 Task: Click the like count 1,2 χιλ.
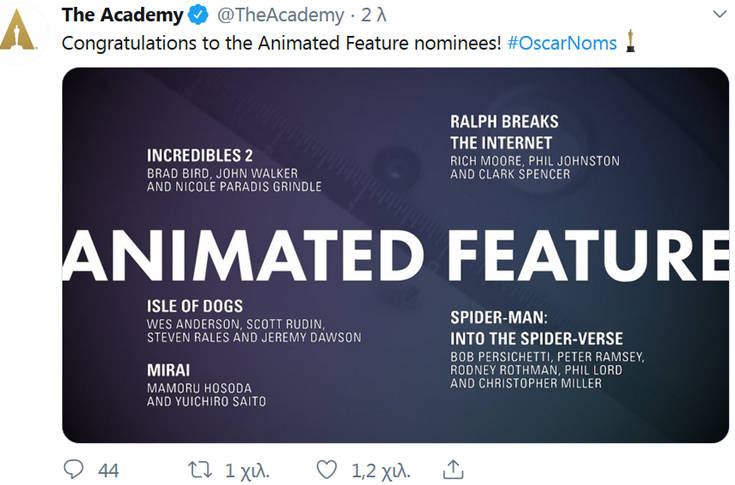click(x=381, y=471)
